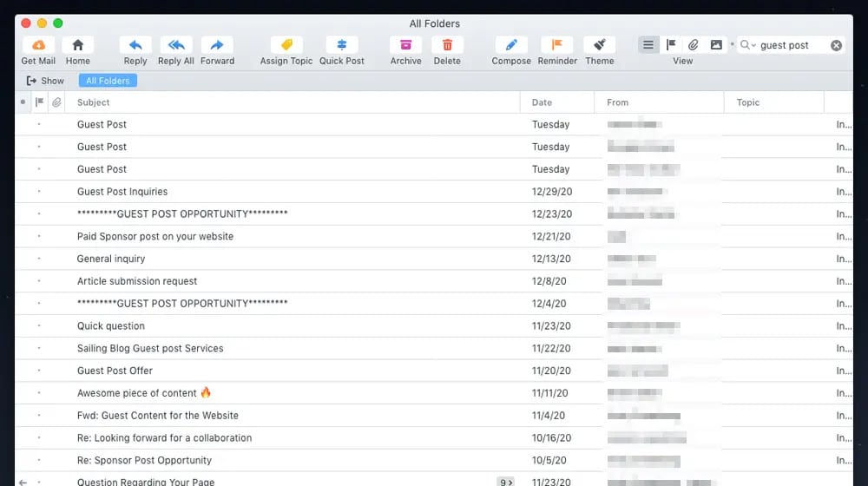Compose a new message

tap(511, 45)
